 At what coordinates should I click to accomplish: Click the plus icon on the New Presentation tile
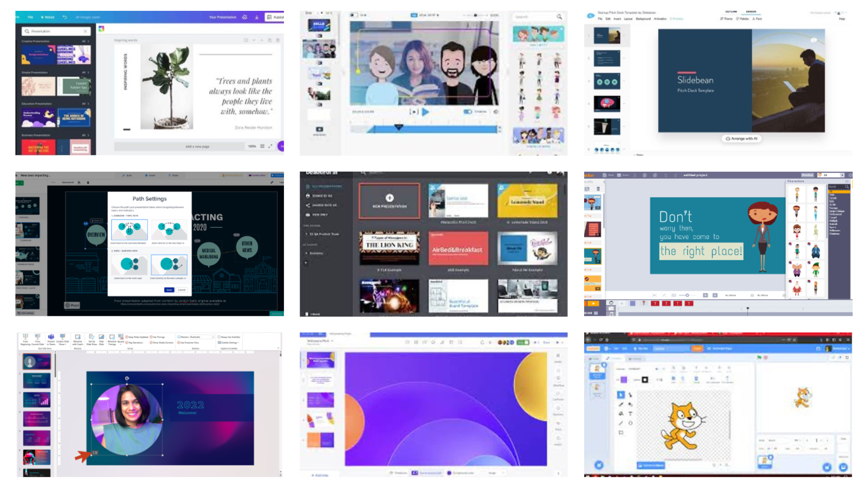point(389,198)
